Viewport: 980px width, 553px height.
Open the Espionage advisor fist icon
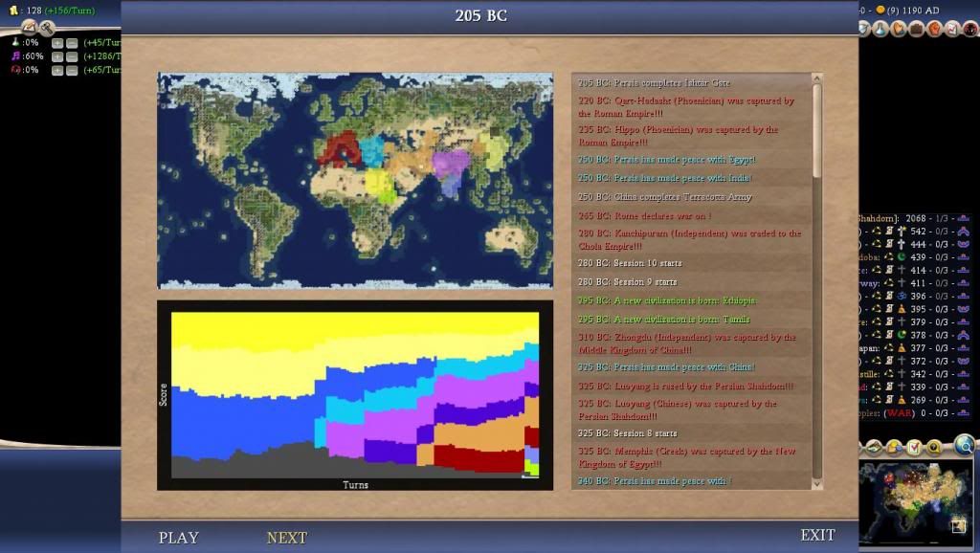(x=935, y=29)
